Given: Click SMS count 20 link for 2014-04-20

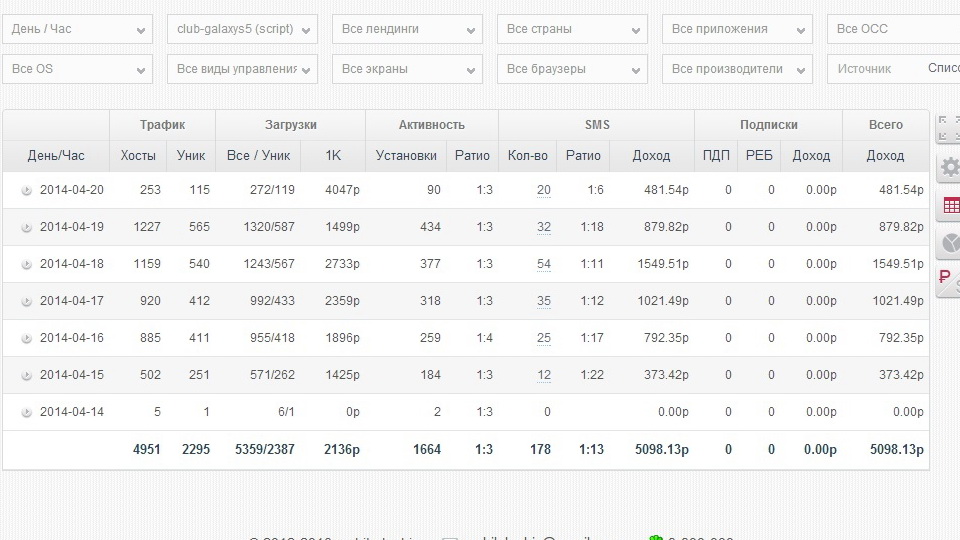Looking at the screenshot, I should (544, 190).
